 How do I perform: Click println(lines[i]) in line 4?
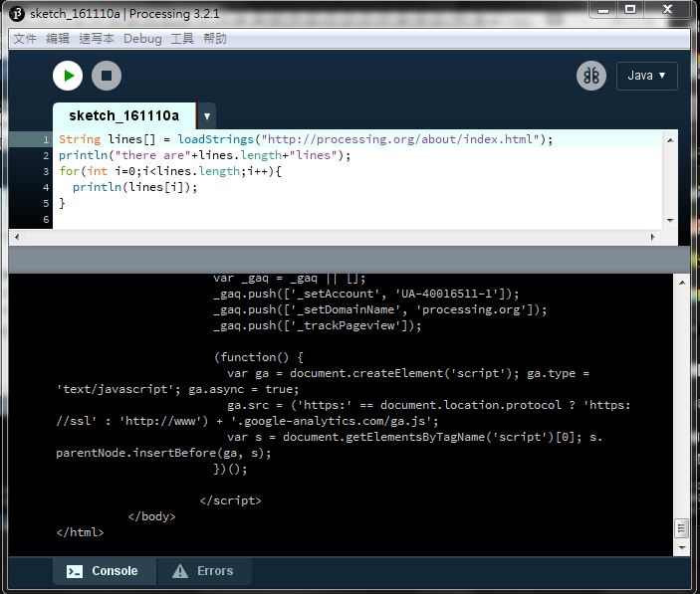point(134,187)
